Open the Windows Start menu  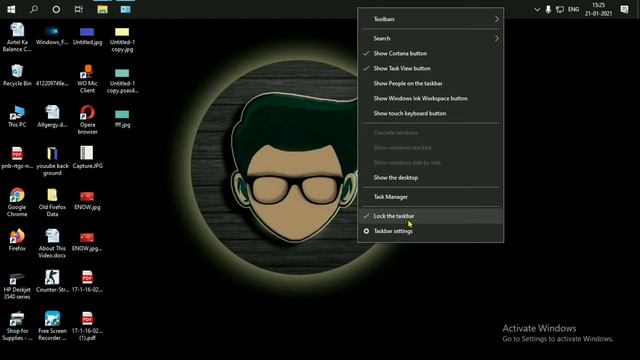11,9
